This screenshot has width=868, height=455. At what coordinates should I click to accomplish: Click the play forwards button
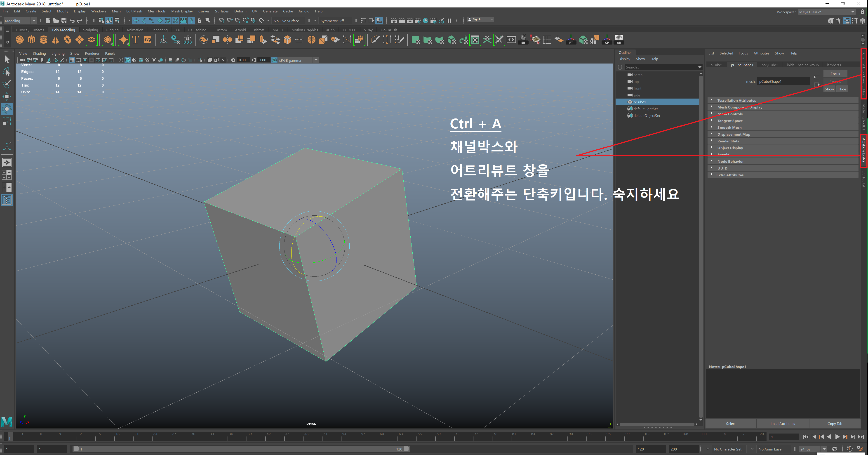click(x=837, y=436)
